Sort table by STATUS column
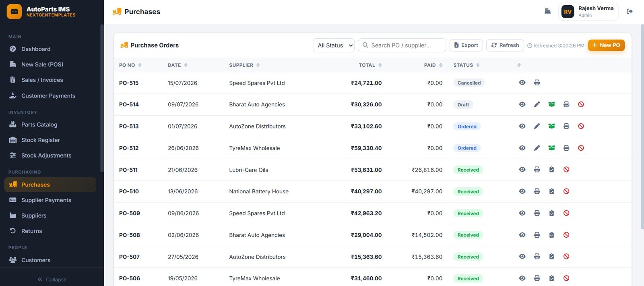Viewport: 644px width, 286px height. click(466, 65)
